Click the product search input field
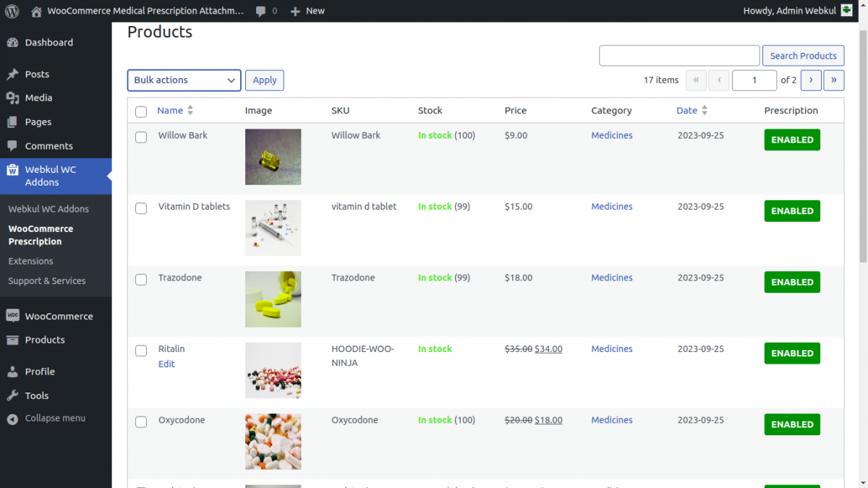Screen dimensions: 868x488 [679, 56]
